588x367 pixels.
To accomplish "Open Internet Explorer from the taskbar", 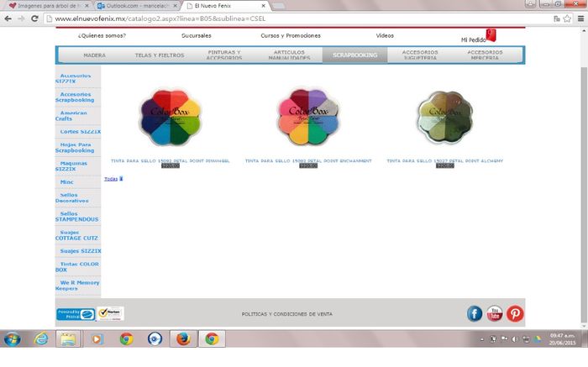I will point(39,339).
